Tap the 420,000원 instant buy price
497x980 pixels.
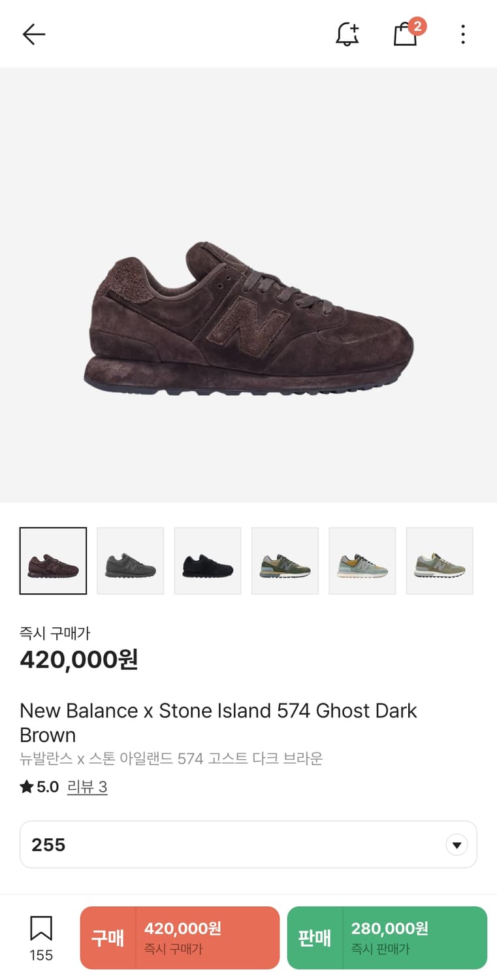tap(78, 660)
